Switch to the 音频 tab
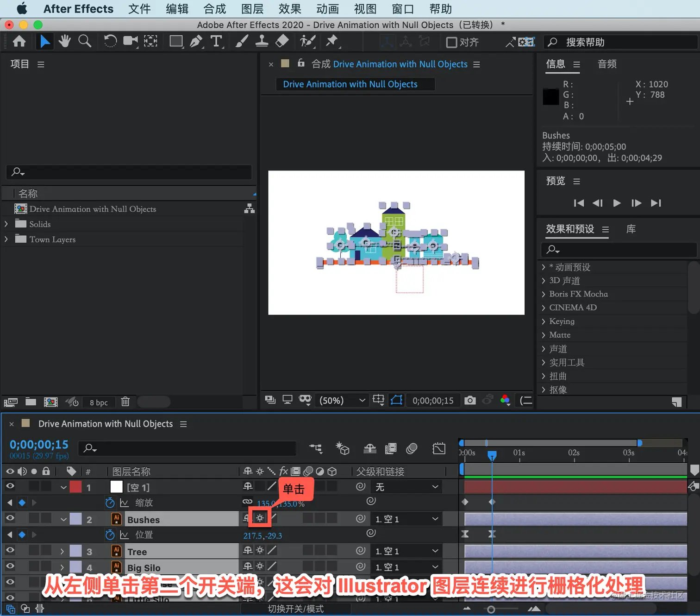The image size is (700, 616). [607, 64]
